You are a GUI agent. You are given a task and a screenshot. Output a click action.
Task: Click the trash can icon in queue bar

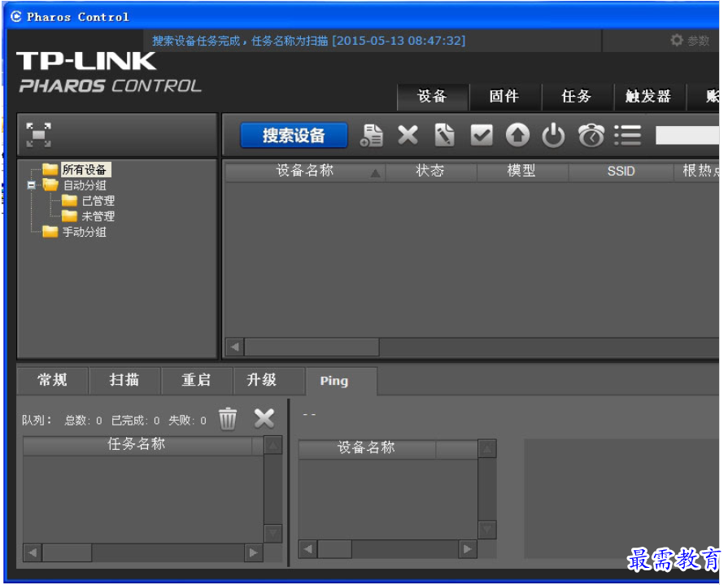[228, 419]
